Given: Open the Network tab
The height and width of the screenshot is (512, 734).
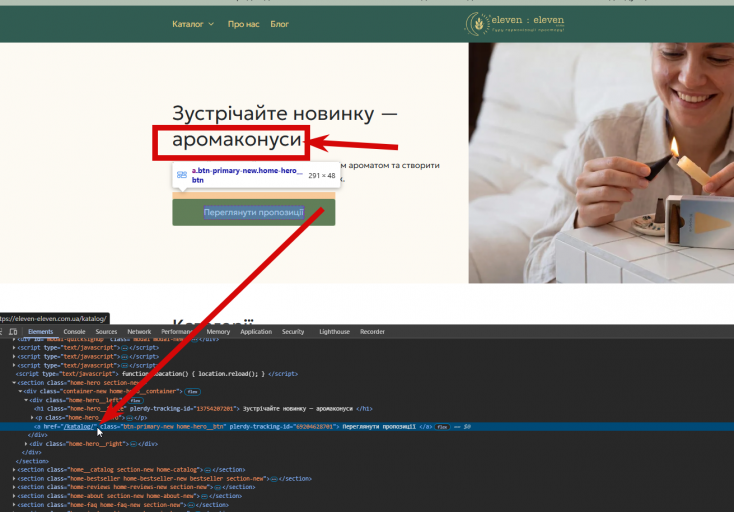Looking at the screenshot, I should click(x=139, y=331).
